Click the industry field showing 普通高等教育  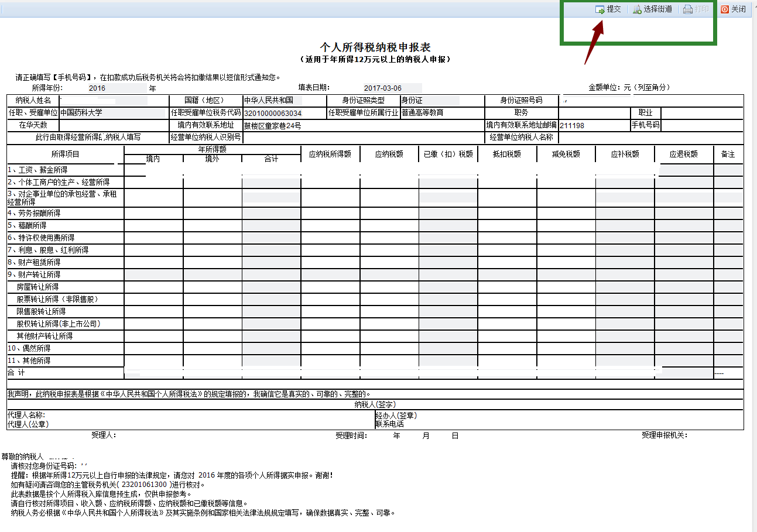click(x=442, y=113)
